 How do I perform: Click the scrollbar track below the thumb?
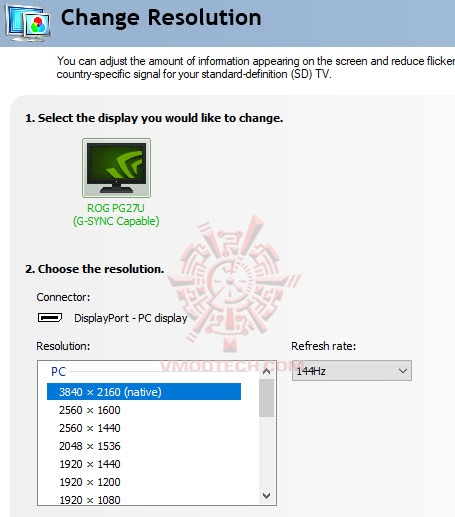point(266,453)
